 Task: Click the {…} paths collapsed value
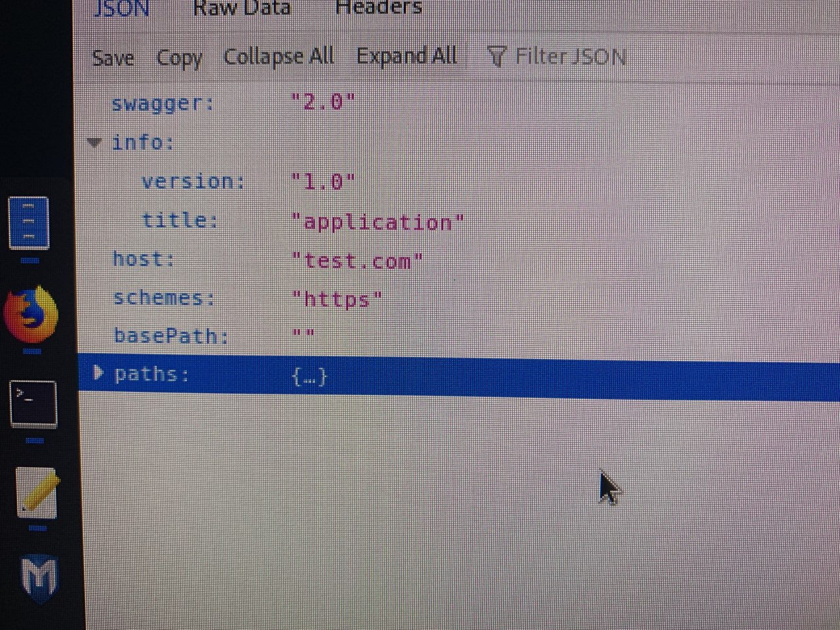[x=309, y=377]
